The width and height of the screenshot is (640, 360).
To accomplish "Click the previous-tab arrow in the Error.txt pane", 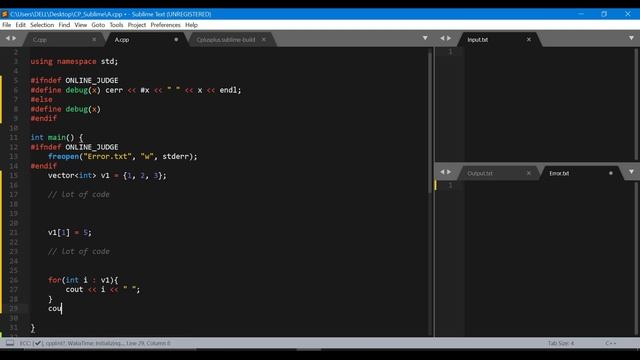I will tap(442, 172).
